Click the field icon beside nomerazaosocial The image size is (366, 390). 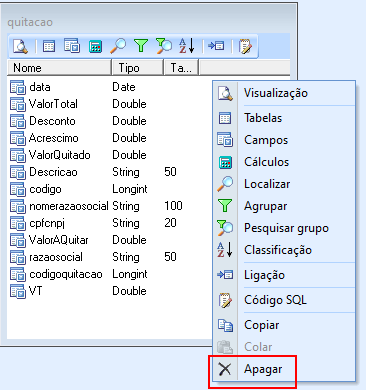(x=18, y=207)
